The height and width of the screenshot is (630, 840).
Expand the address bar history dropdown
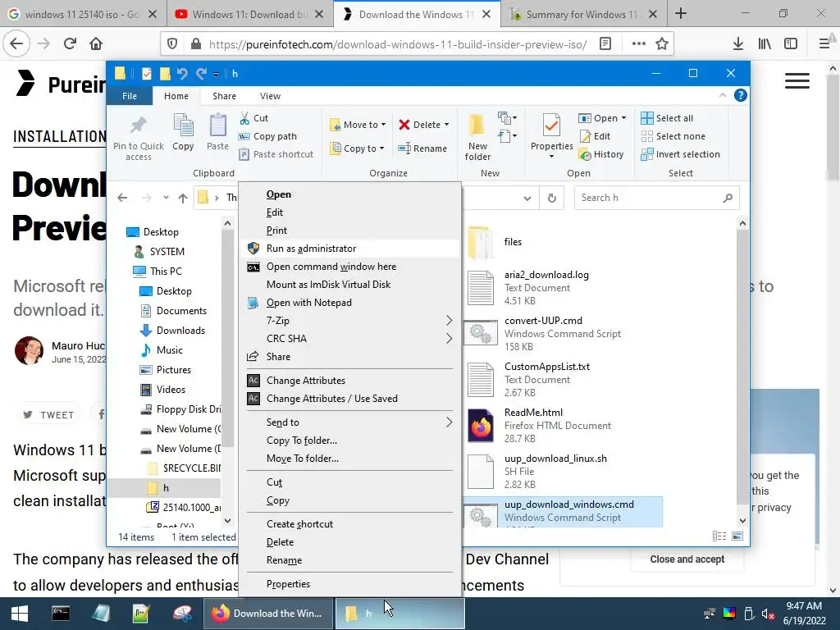point(527,199)
